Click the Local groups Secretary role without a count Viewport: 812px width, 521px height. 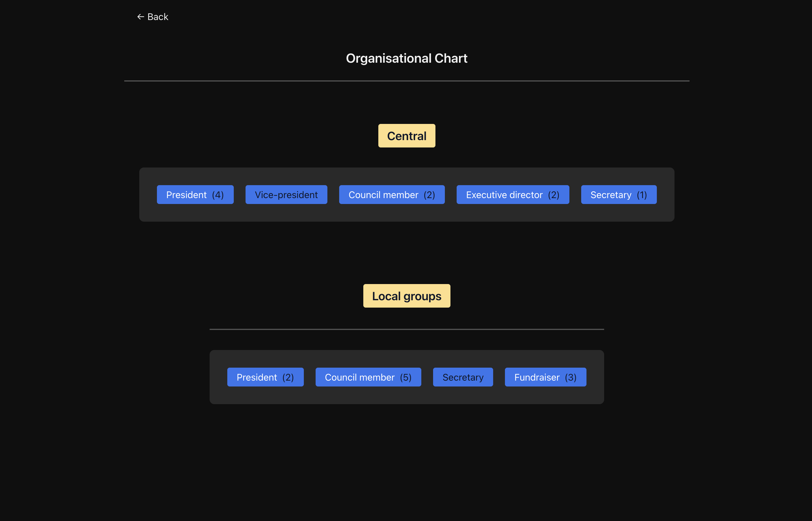tap(463, 377)
